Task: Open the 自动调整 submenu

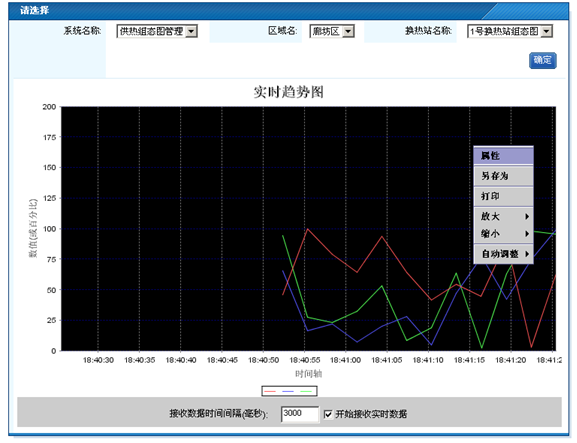Action: pos(503,254)
